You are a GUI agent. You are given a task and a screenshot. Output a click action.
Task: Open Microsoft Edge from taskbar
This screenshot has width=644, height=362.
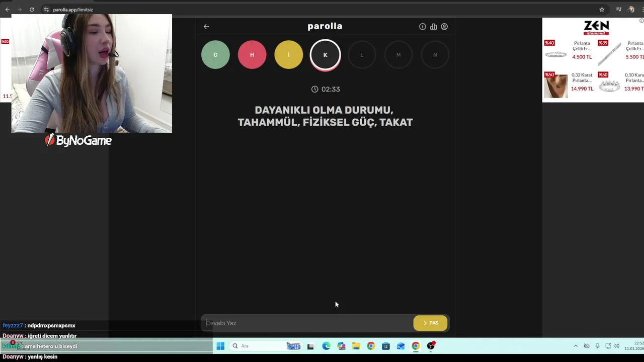pyautogui.click(x=326, y=346)
